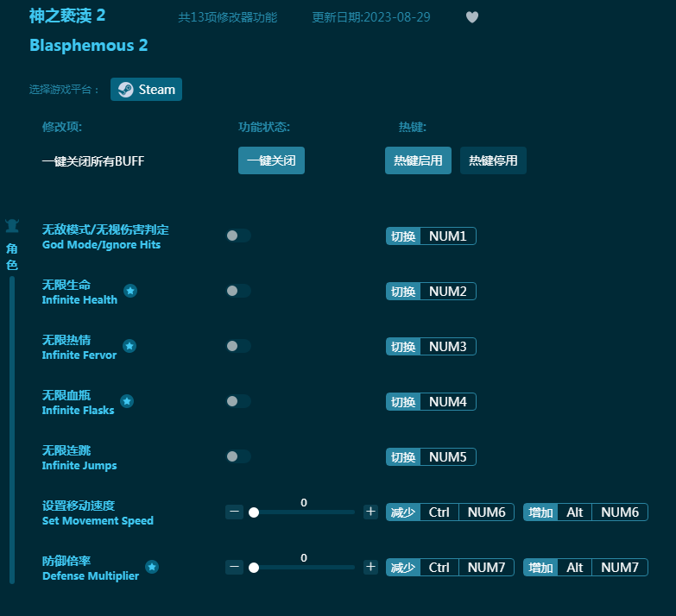Click 减少 label for Defense Multiplier
This screenshot has width=676, height=616.
[x=403, y=568]
